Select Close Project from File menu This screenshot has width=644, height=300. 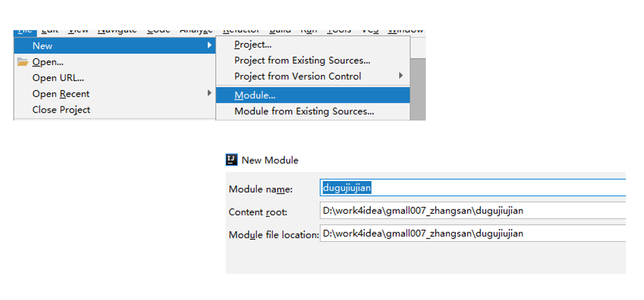tap(61, 110)
